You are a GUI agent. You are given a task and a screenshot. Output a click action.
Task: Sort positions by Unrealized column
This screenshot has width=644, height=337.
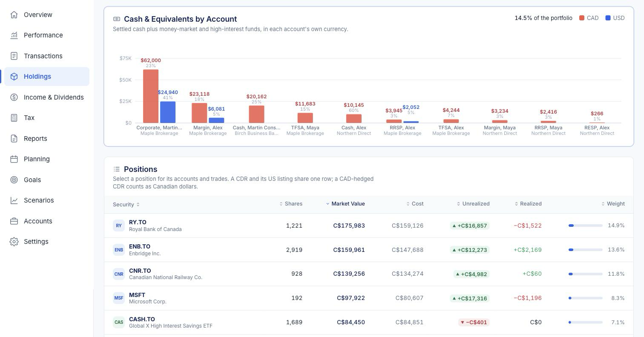point(473,204)
